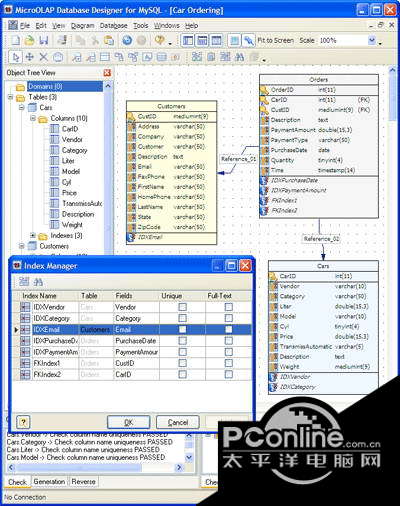
Task: Click the Save diskette toolbar icon
Action: (44, 41)
